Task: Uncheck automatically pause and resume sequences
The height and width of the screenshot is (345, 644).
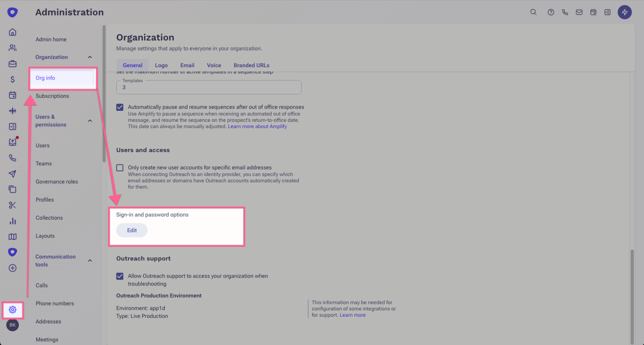Action: (120, 107)
